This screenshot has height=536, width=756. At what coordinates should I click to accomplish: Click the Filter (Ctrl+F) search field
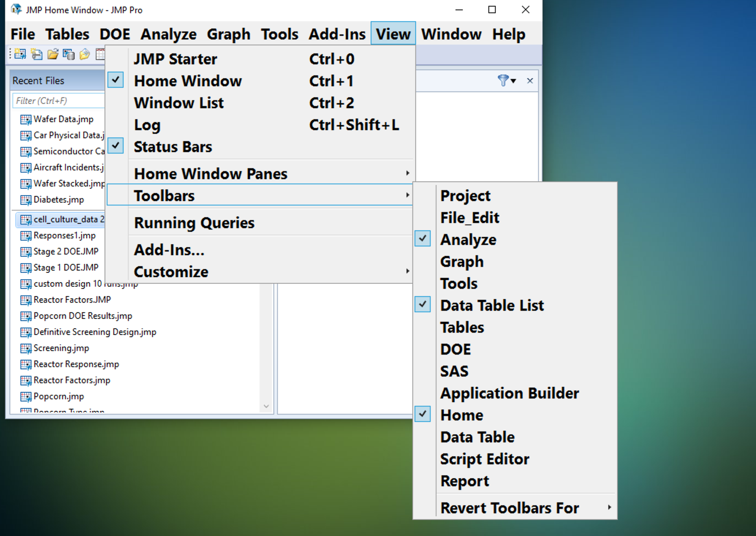pyautogui.click(x=58, y=101)
